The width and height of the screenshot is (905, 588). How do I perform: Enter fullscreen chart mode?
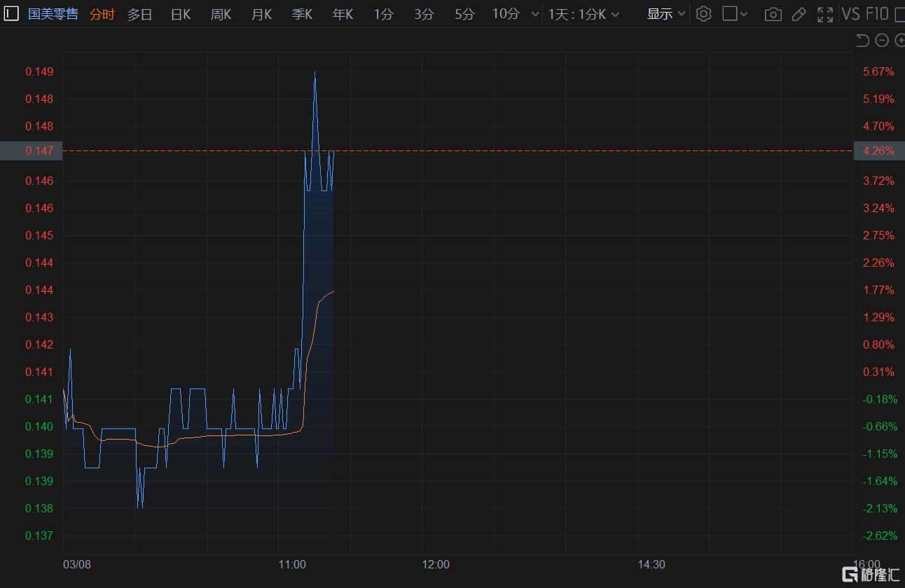point(825,14)
